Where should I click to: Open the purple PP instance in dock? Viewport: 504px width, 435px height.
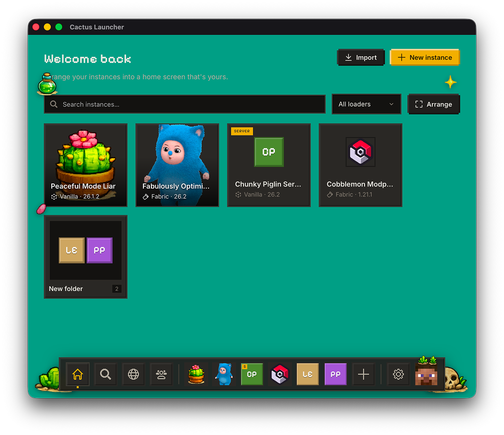pos(336,374)
